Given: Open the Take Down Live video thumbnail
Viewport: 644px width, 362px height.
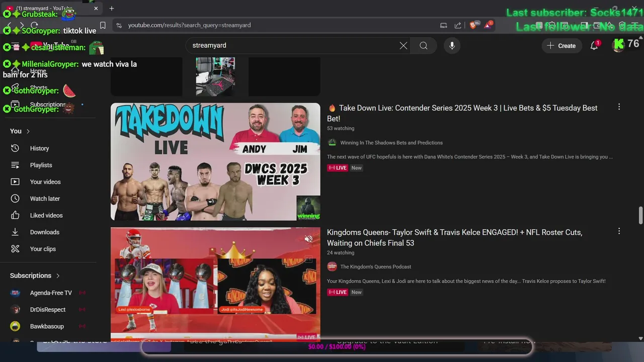Looking at the screenshot, I should 215,162.
